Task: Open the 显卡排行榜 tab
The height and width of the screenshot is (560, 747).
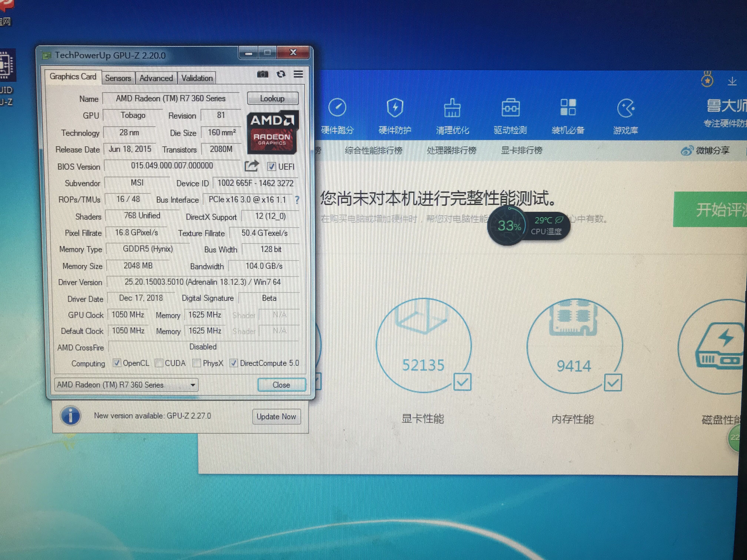Action: pyautogui.click(x=521, y=151)
